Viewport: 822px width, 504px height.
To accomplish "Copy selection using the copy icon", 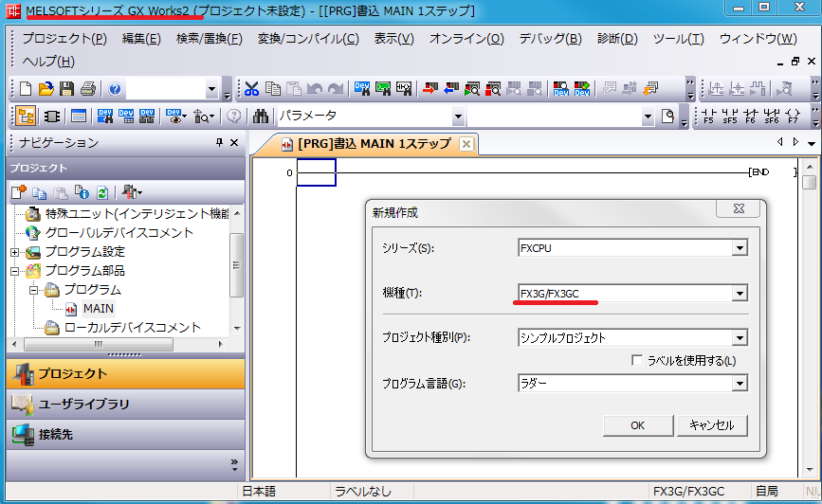I will click(273, 88).
